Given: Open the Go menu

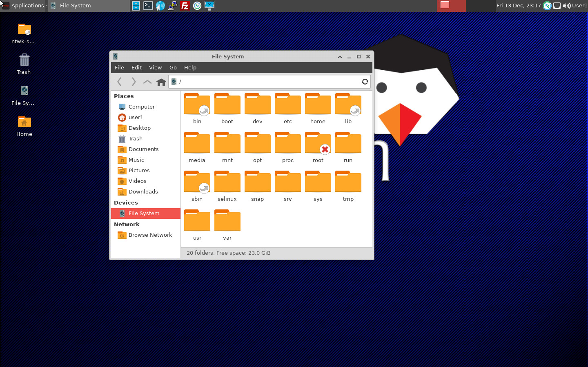Looking at the screenshot, I should click(x=173, y=67).
